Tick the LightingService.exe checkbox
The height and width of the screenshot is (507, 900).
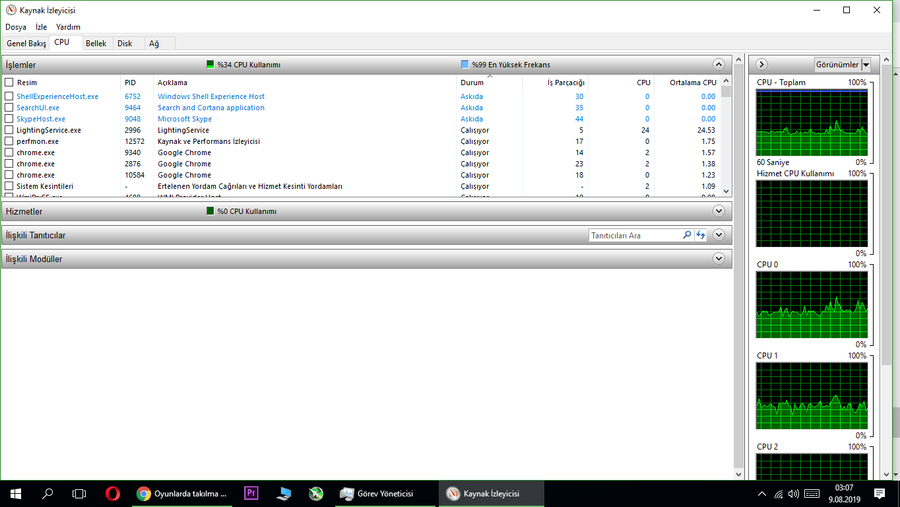point(9,130)
